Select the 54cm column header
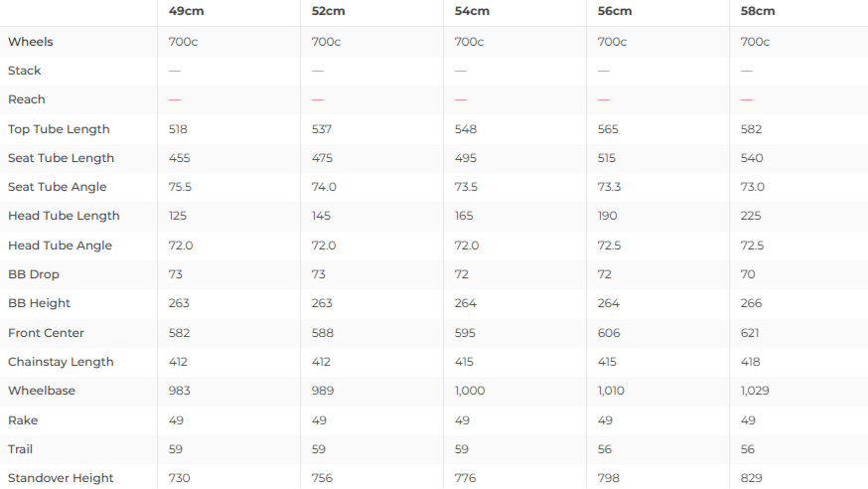The image size is (868, 489). [x=472, y=11]
